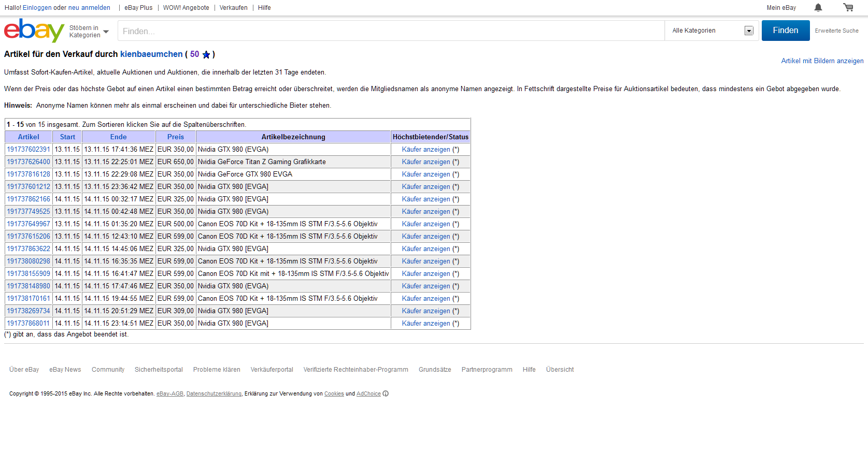Click the AdChoice info icon
868x468 pixels.
pos(386,393)
